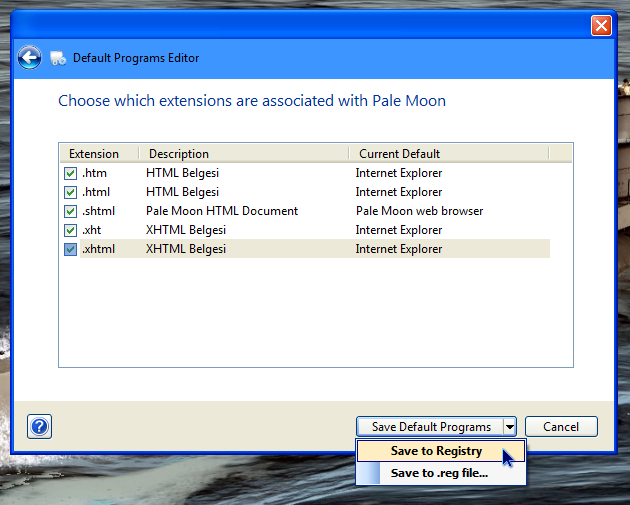Click Internet Explorer in the .html row
Image resolution: width=630 pixels, height=505 pixels.
399,192
